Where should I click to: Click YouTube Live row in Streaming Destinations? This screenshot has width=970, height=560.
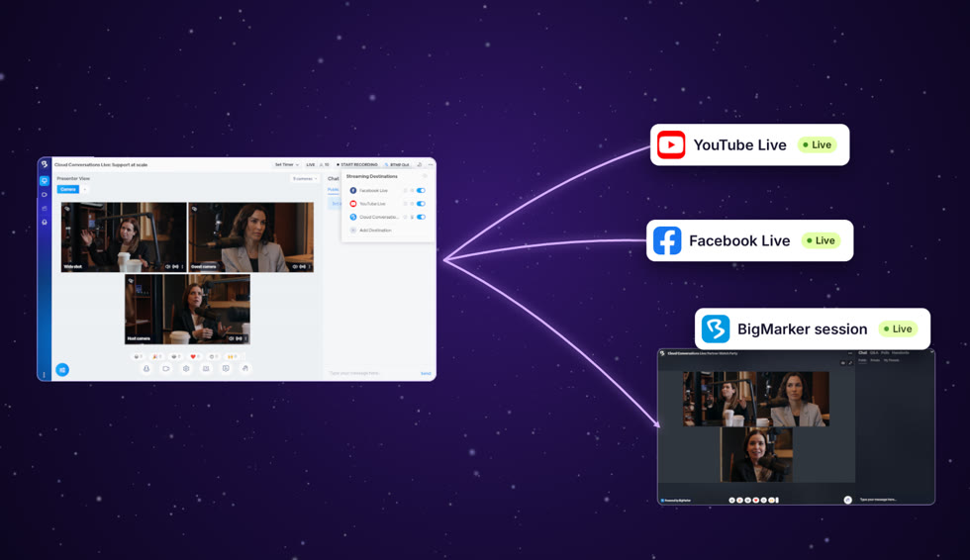point(387,204)
